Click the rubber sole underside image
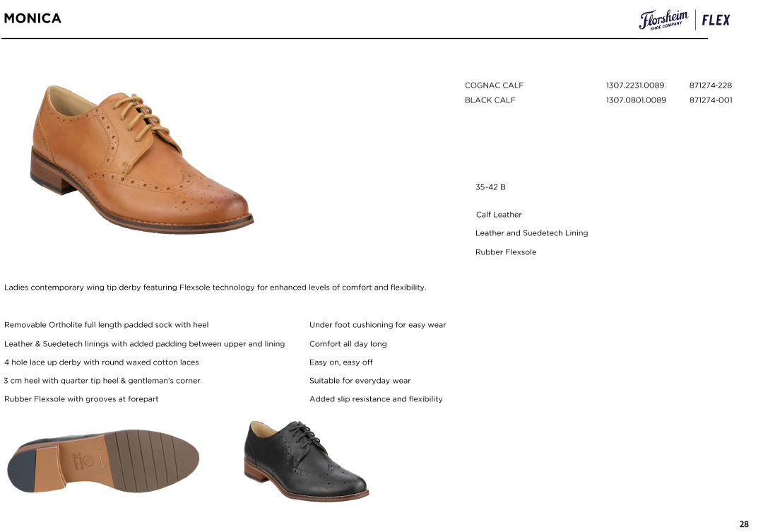Image resolution: width=763 pixels, height=532 pixels. tap(103, 461)
